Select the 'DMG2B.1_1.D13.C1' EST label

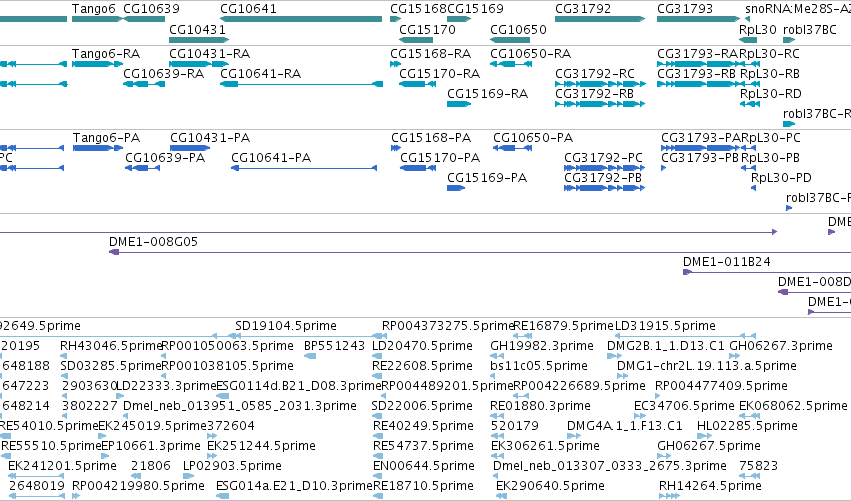(666, 346)
